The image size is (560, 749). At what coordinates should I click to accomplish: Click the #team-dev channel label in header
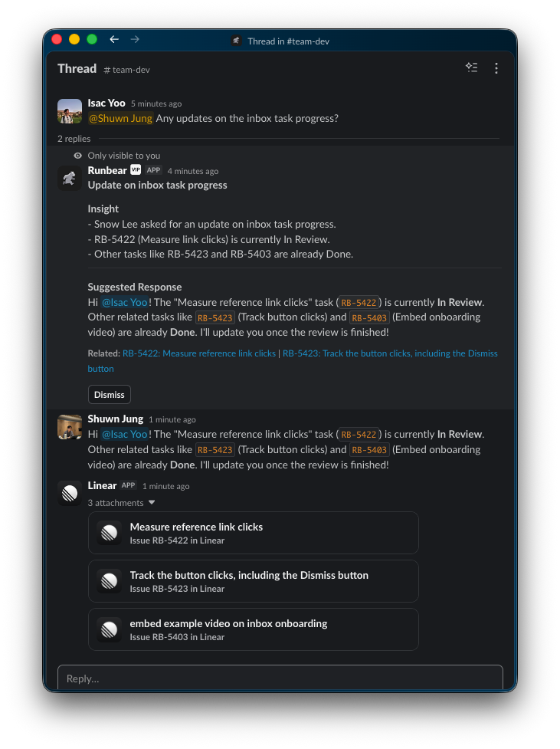[x=127, y=69]
